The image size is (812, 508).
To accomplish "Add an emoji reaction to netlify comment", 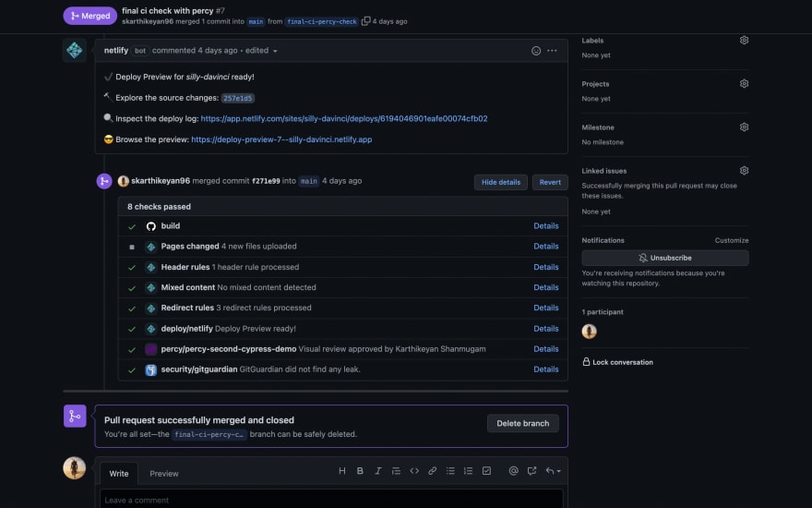I will (536, 51).
